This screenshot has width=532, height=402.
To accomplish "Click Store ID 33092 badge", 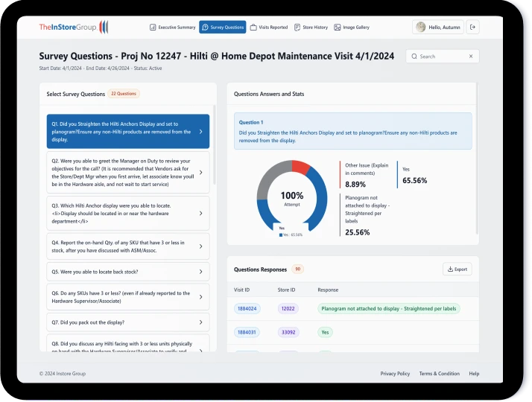I will (288, 332).
